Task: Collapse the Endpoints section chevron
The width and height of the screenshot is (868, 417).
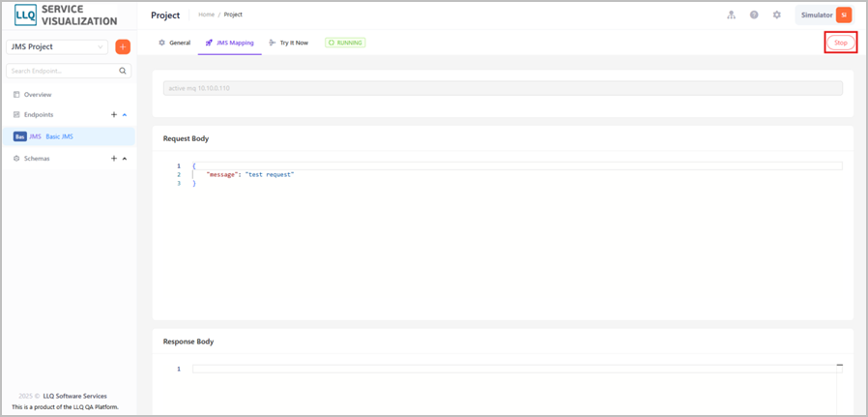Action: coord(125,114)
